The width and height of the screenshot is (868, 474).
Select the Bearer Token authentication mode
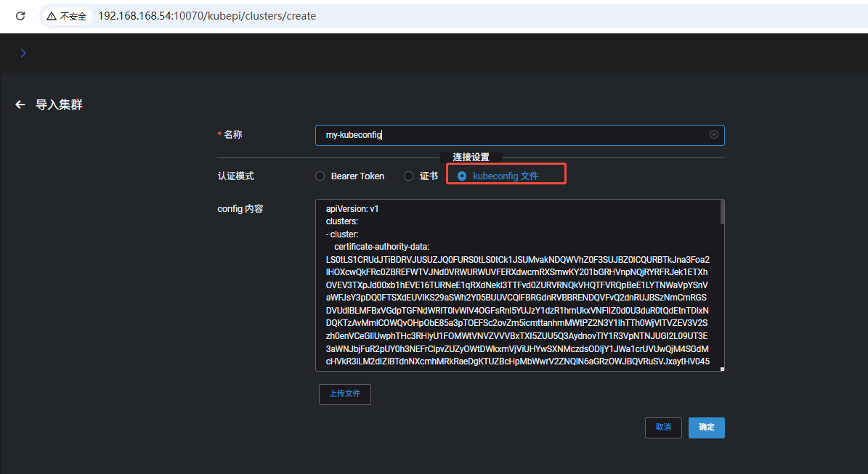coord(320,176)
